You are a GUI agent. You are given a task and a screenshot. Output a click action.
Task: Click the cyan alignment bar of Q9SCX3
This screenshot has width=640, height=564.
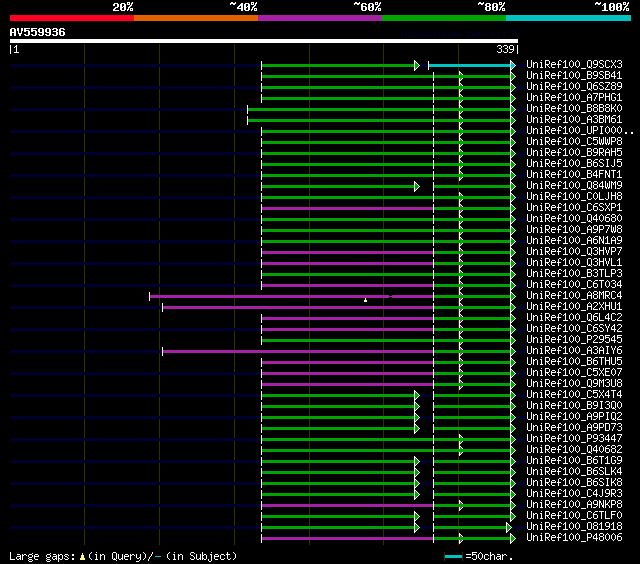[469, 65]
